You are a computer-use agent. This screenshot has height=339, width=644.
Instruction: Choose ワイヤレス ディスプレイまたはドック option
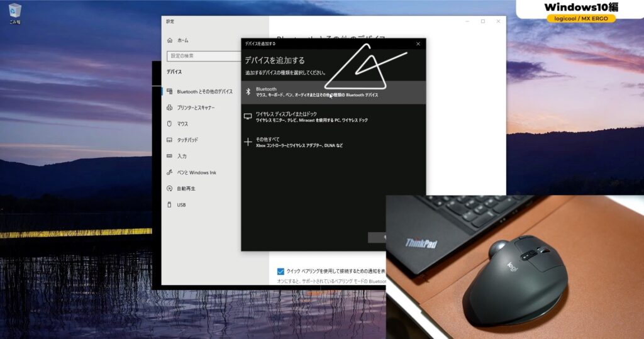pos(333,117)
